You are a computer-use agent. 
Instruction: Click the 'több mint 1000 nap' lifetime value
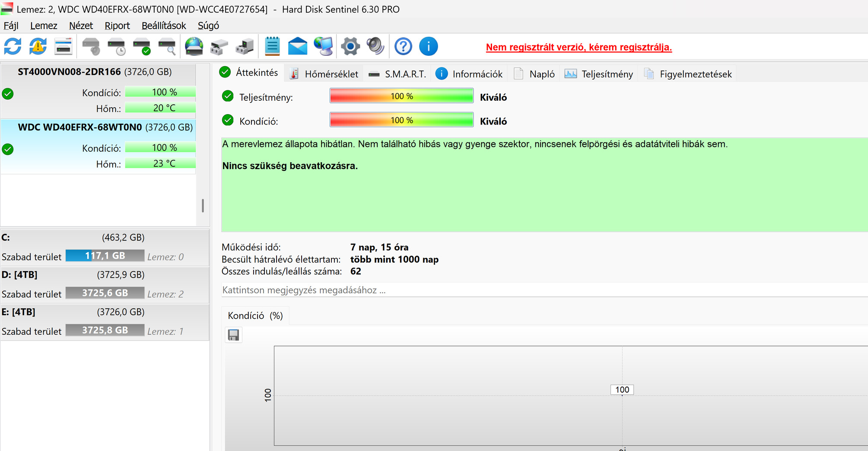click(x=394, y=259)
